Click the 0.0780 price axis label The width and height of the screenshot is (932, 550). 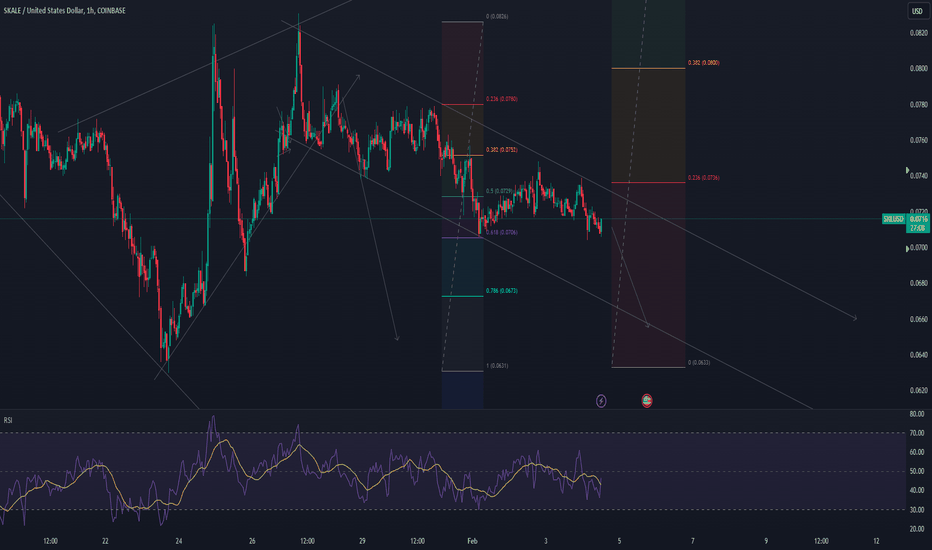click(918, 105)
